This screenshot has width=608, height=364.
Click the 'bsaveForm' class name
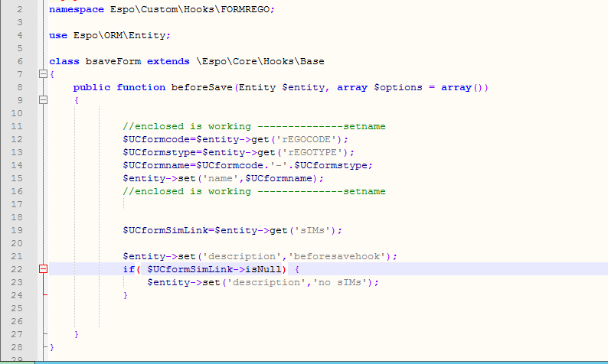pos(115,61)
